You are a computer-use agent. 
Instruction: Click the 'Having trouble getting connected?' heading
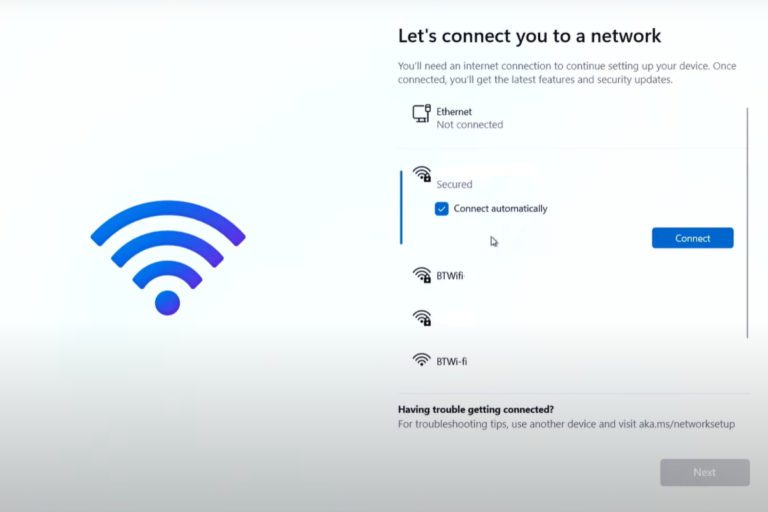(x=476, y=410)
